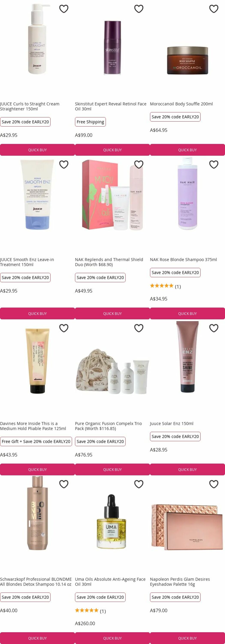Screen dimensions: 225x644
Task: Click wishlist heart for Moroccanoil Body Souffle
Action: tap(213, 9)
